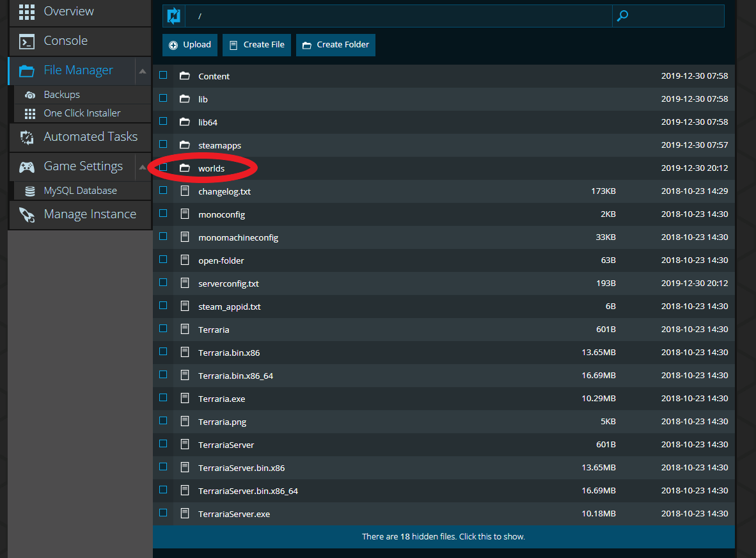Click the Terraria.png file icon
This screenshot has height=558, width=756.
point(185,422)
